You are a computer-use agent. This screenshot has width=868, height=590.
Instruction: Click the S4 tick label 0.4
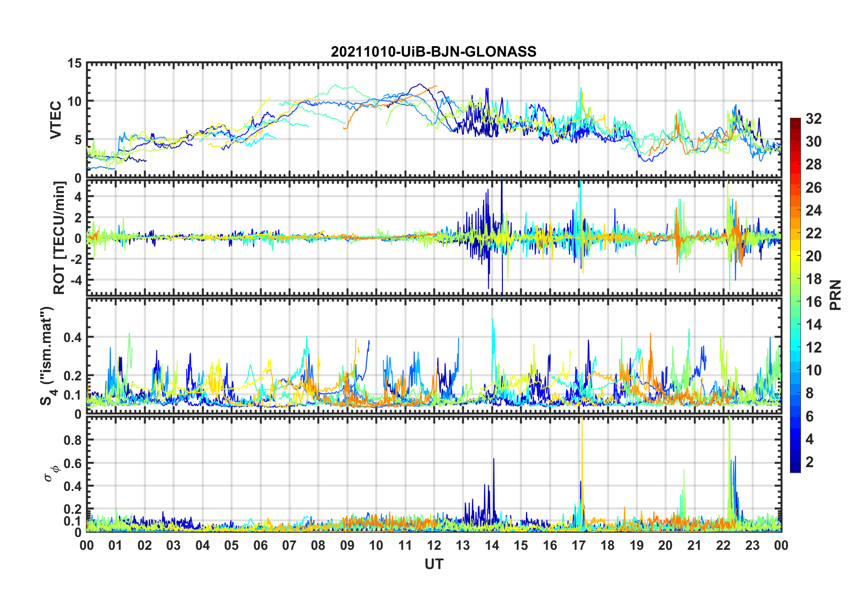(72, 337)
